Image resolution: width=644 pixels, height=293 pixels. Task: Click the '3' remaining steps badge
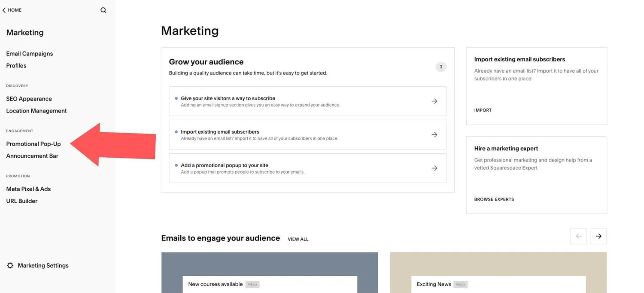click(x=440, y=67)
